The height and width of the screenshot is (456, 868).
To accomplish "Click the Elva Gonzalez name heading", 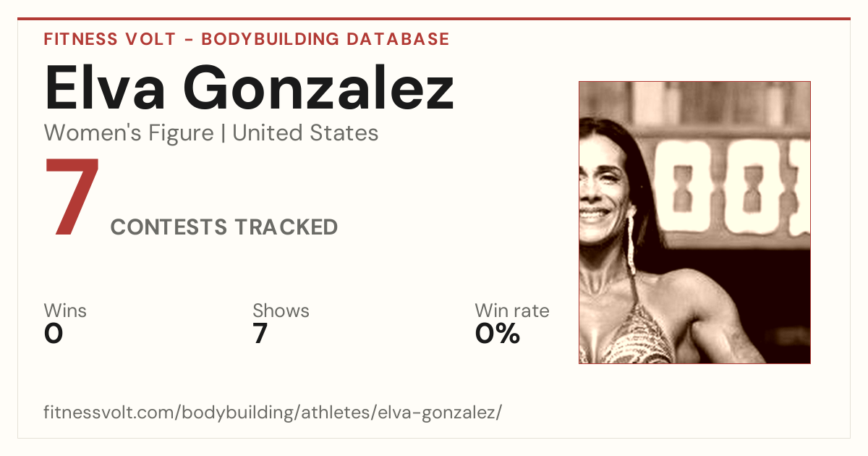I will point(249,89).
